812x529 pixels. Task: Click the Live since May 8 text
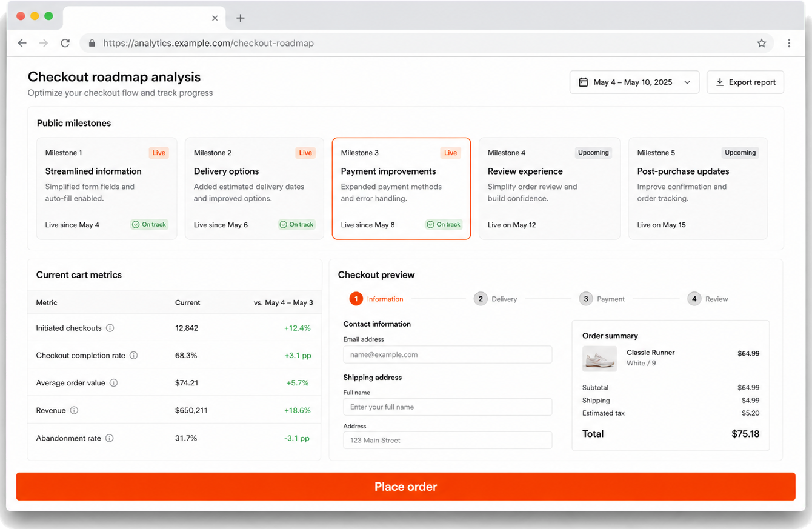[368, 225]
